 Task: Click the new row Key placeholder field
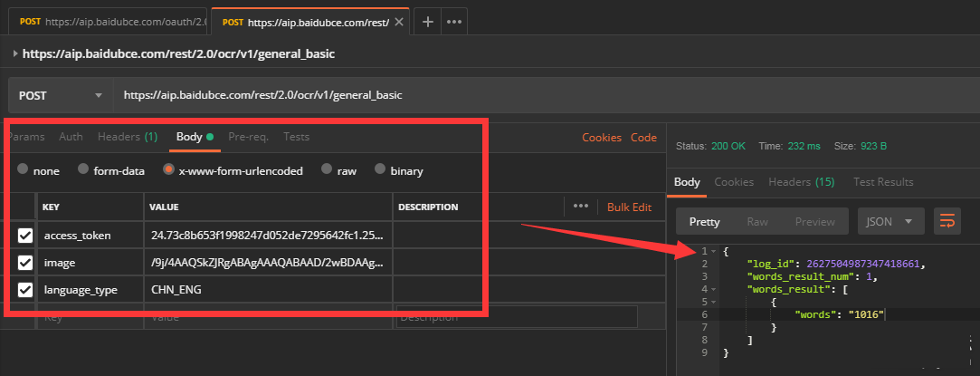tap(91, 317)
